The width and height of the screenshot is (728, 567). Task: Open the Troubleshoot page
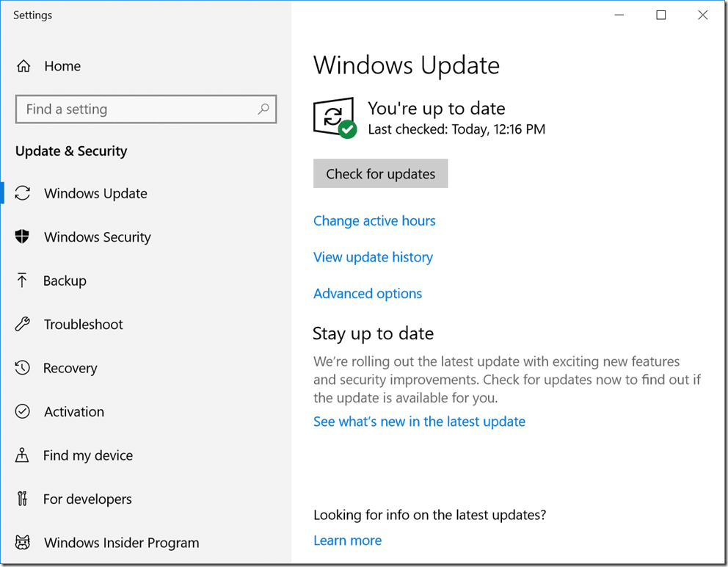coord(84,325)
